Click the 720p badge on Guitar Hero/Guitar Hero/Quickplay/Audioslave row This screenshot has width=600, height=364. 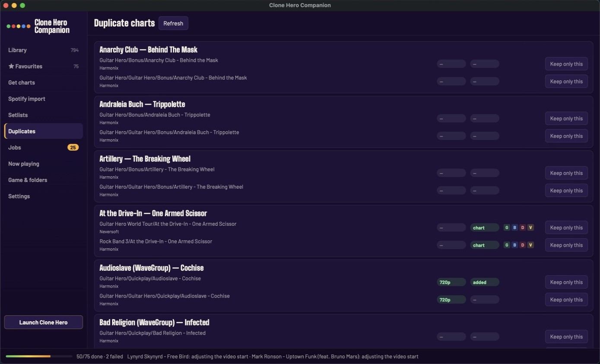pyautogui.click(x=451, y=300)
